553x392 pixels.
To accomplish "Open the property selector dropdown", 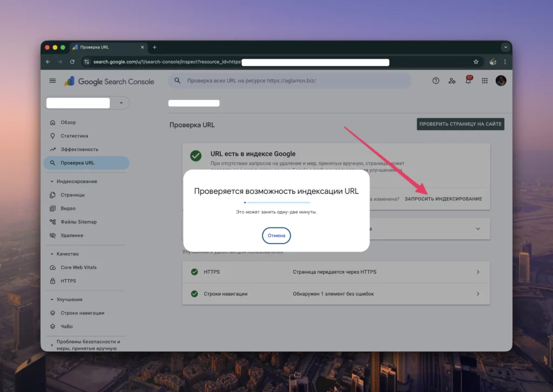I will click(x=86, y=103).
